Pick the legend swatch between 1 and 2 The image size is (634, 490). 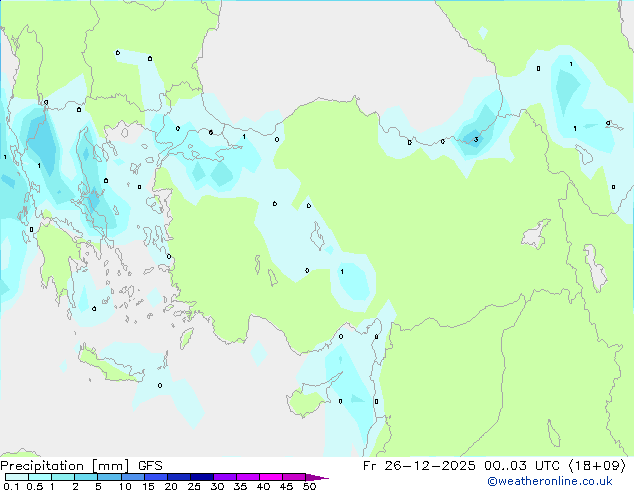tap(63, 477)
